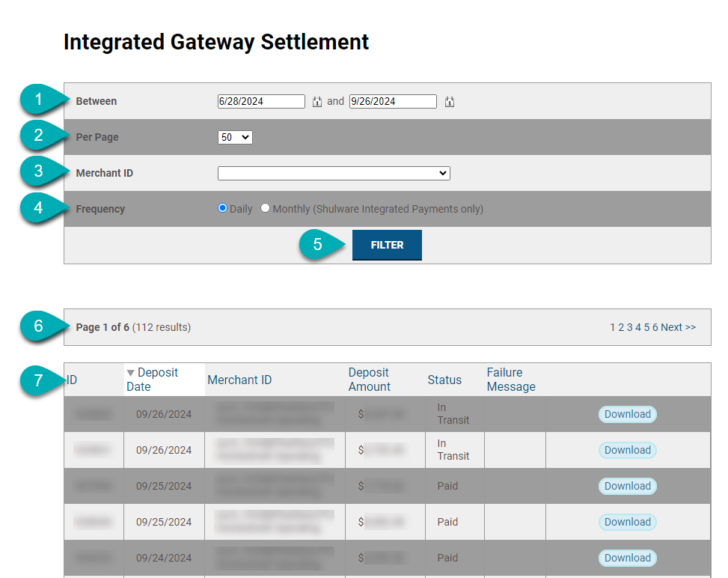Download the 09/24/2024 Paid deposit report
This screenshot has height=578, width=728.
pyautogui.click(x=627, y=558)
